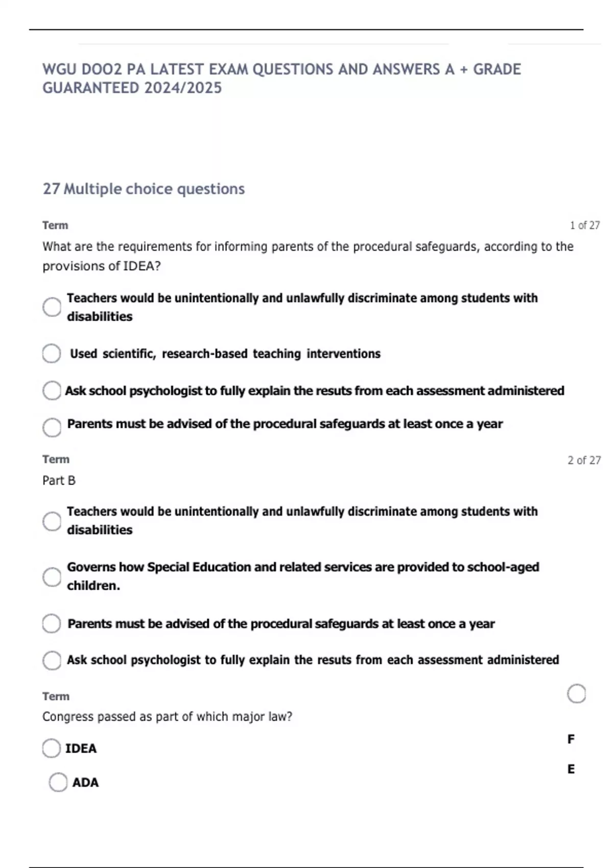Click the '2 of 27' question counter
The height and width of the screenshot is (868, 613).
point(584,460)
